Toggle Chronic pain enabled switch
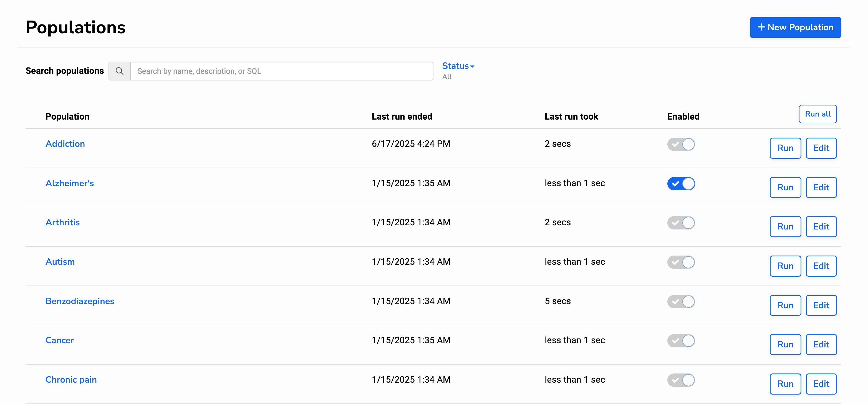 click(x=681, y=380)
